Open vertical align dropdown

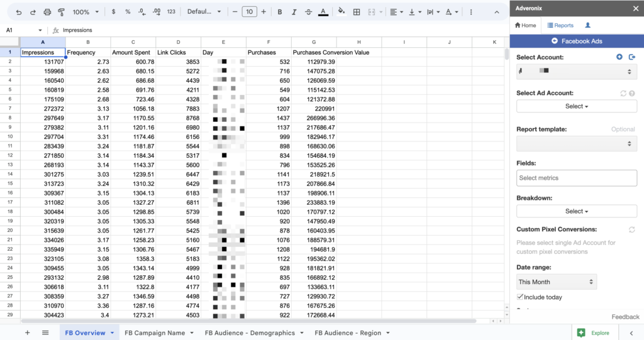[x=415, y=12]
